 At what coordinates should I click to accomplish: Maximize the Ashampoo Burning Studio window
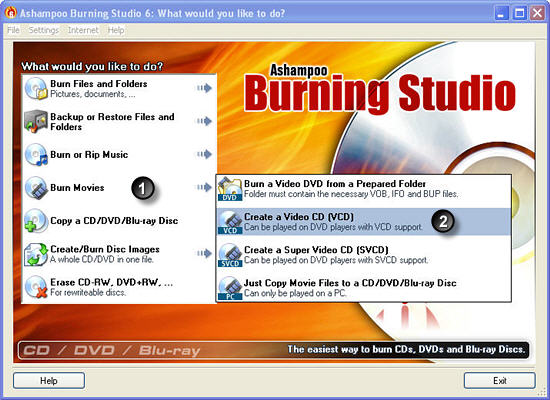point(519,13)
